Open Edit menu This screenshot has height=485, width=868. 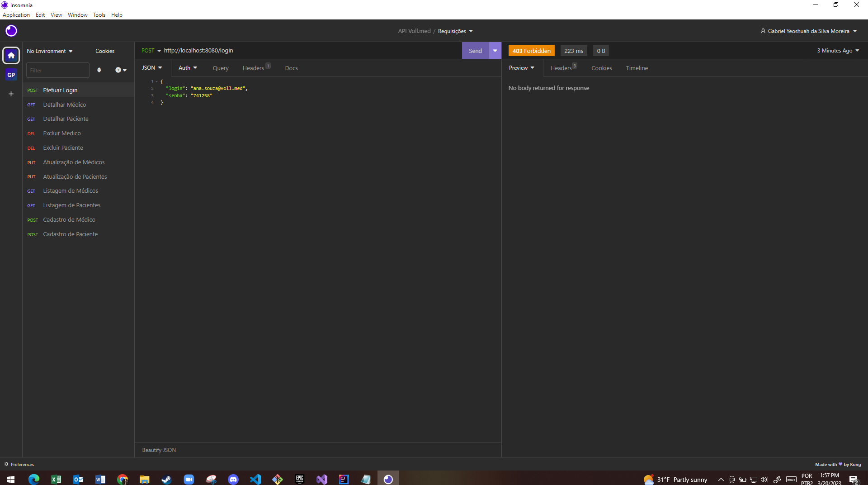point(40,15)
